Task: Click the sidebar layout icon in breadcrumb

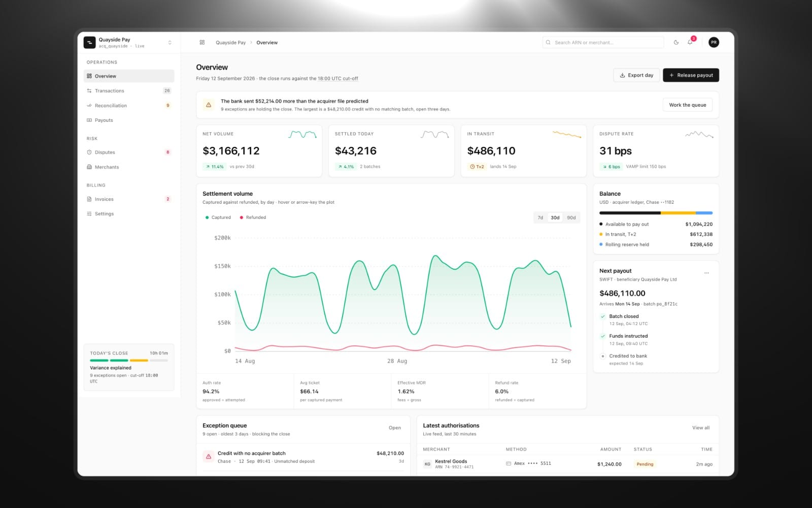Action: point(202,43)
